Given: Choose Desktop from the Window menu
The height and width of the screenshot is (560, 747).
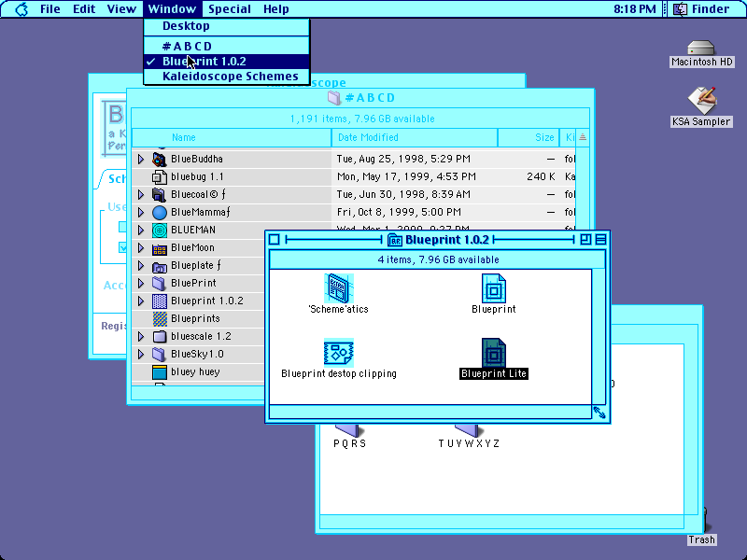Looking at the screenshot, I should (227, 26).
